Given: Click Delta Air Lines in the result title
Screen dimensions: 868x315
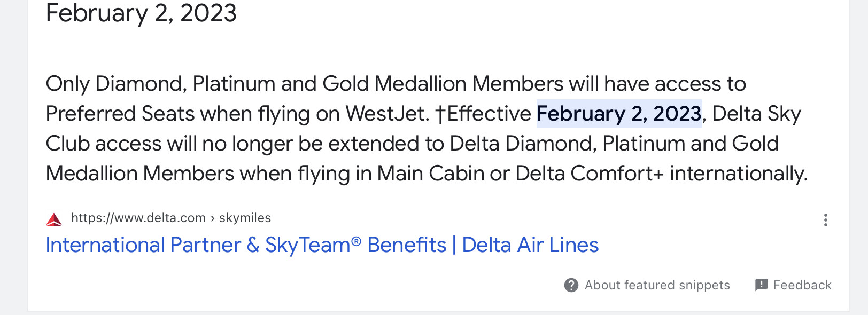Looking at the screenshot, I should pyautogui.click(x=530, y=245).
